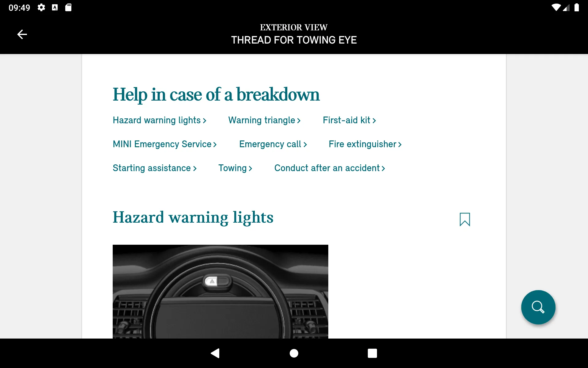Click the MINI Emergency Service link

165,144
